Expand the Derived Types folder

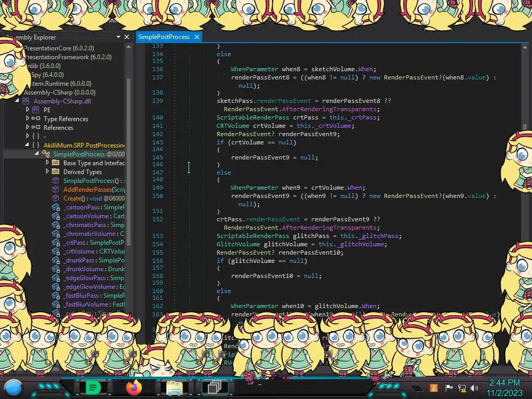[x=47, y=171]
